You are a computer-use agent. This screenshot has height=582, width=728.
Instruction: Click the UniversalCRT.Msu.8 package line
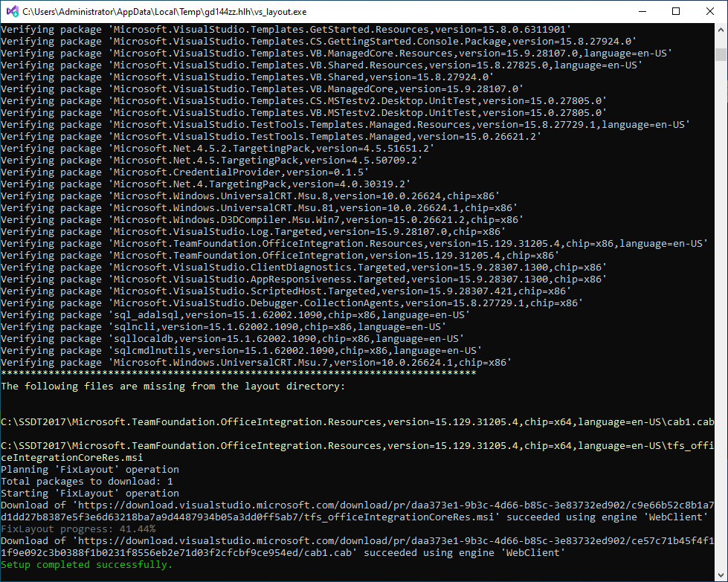251,195
